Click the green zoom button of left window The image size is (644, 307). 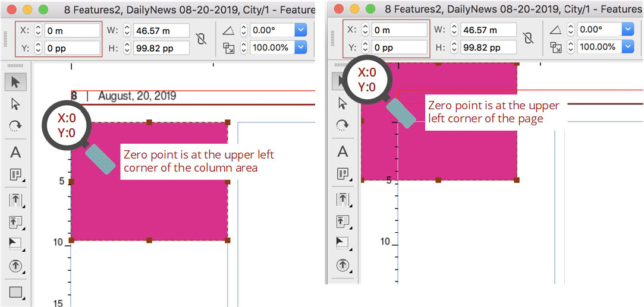[42, 10]
